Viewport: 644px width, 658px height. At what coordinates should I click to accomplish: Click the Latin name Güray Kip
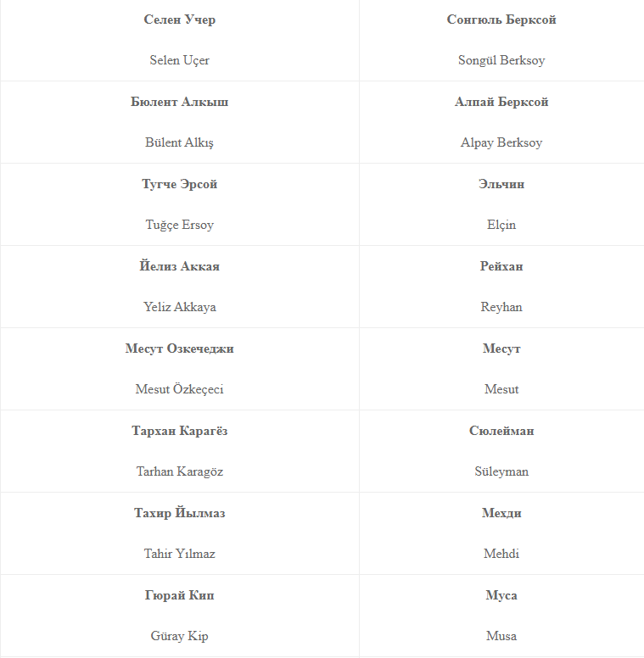coord(179,636)
